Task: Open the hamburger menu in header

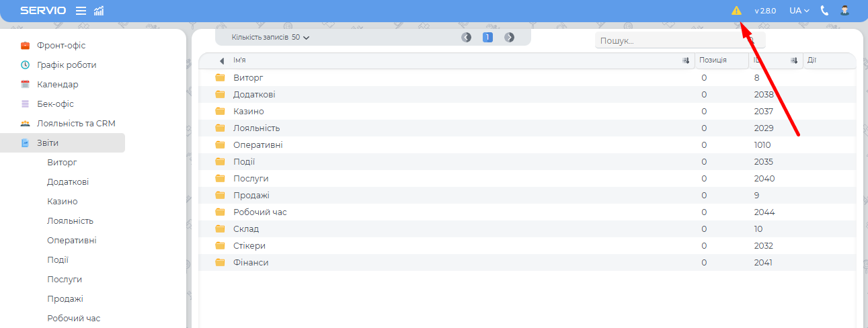Action: [81, 11]
